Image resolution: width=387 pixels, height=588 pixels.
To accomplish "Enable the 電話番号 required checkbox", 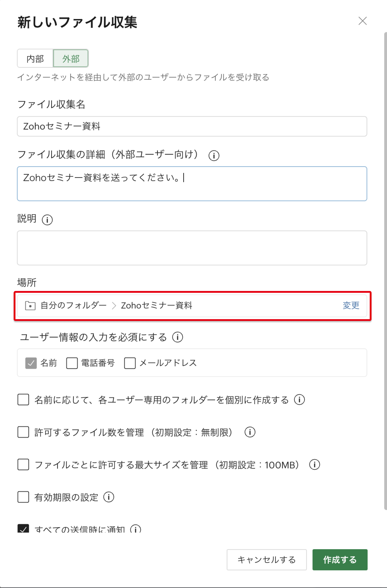I will 72,363.
